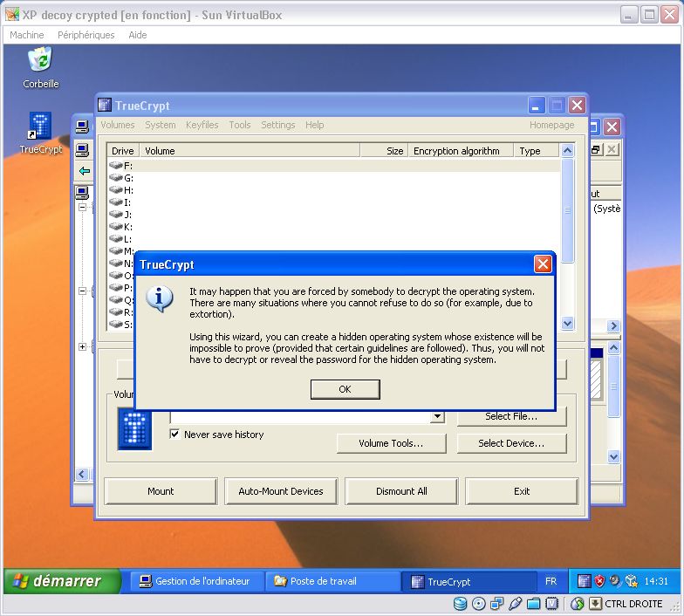The width and height of the screenshot is (684, 616).
Task: Click the Mount button
Action: 161,491
